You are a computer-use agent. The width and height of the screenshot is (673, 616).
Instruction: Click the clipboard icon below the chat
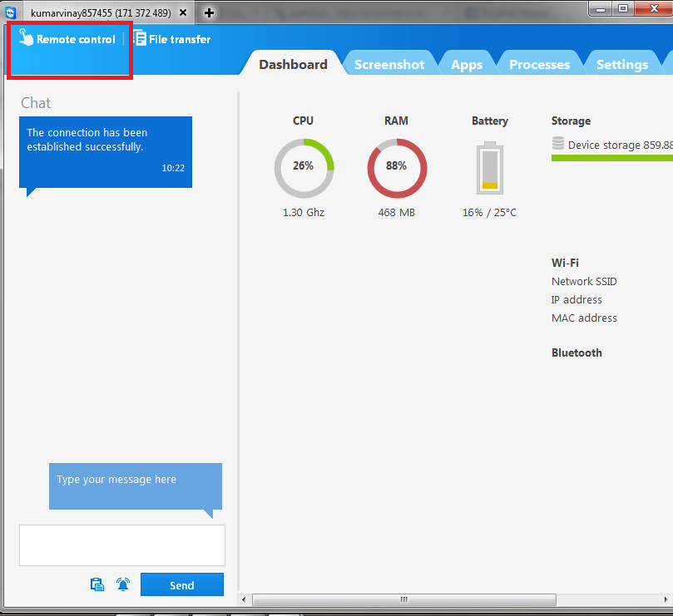(x=97, y=584)
